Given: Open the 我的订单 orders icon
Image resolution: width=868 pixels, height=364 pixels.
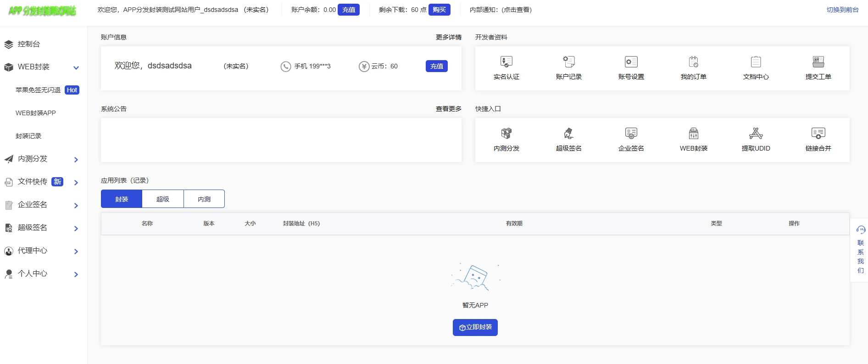Looking at the screenshot, I should coord(693,62).
